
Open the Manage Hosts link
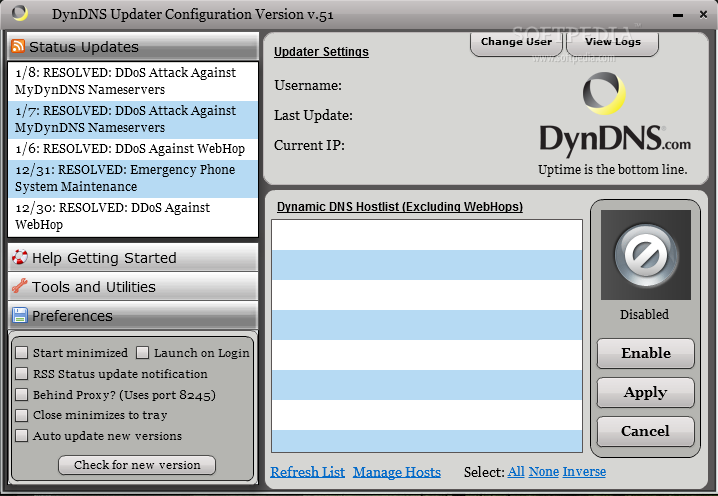pos(397,472)
